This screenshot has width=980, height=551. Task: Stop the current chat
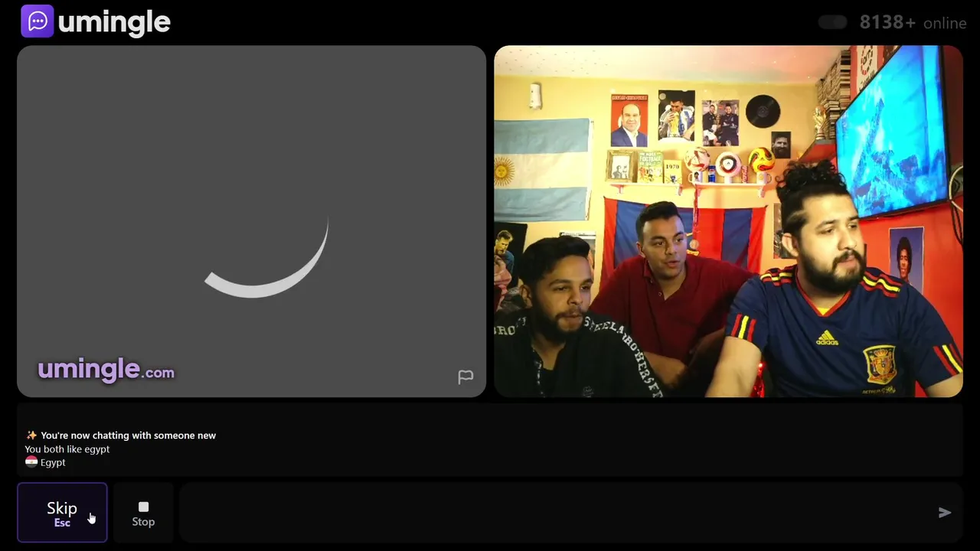tap(143, 514)
